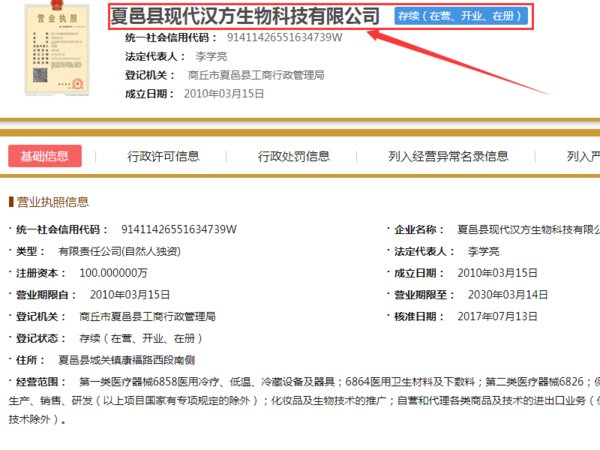Image resolution: width=600 pixels, height=450 pixels.
Task: Click header legal representative name 李学亮
Action: 211,57
